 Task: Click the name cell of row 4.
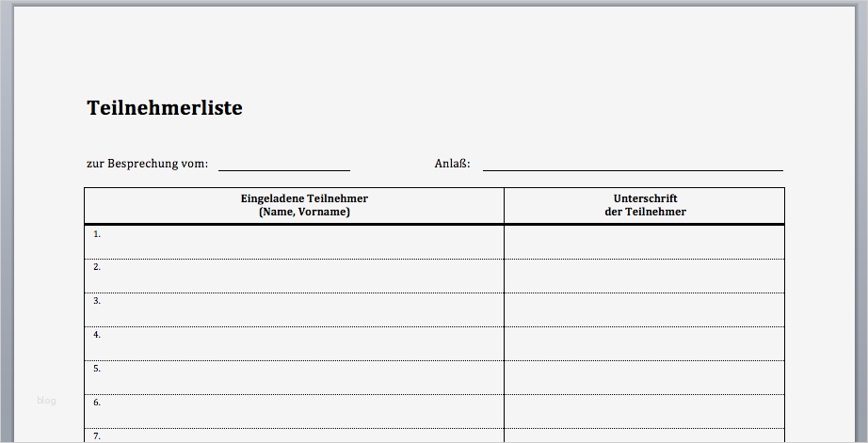click(294, 343)
